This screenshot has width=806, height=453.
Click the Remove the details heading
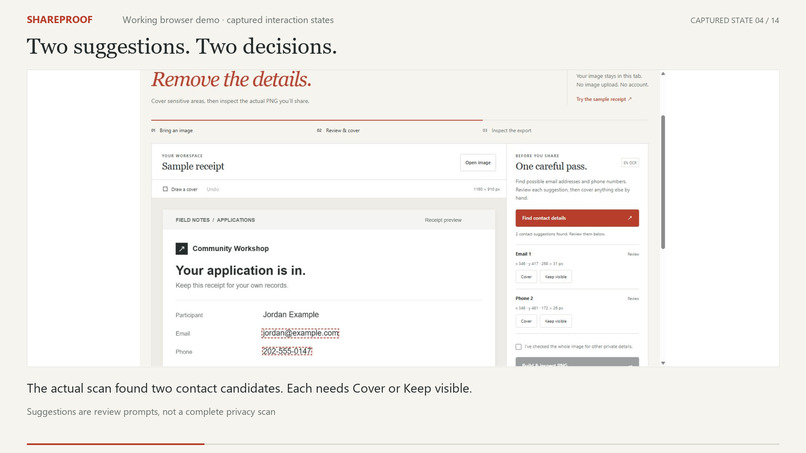point(231,80)
